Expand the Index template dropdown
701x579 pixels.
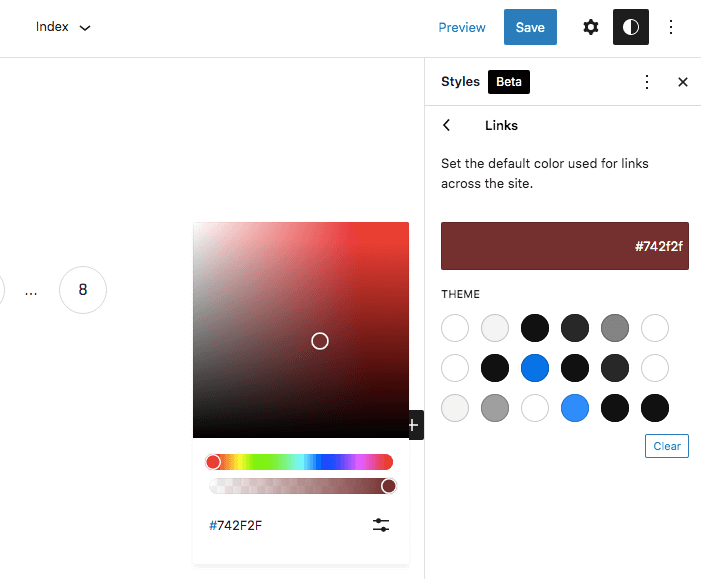63,27
